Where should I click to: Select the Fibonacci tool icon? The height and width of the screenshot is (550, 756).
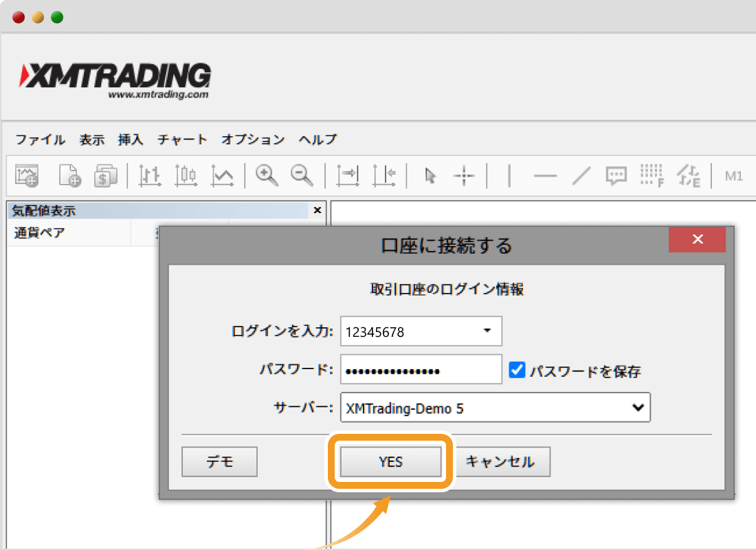point(652,175)
